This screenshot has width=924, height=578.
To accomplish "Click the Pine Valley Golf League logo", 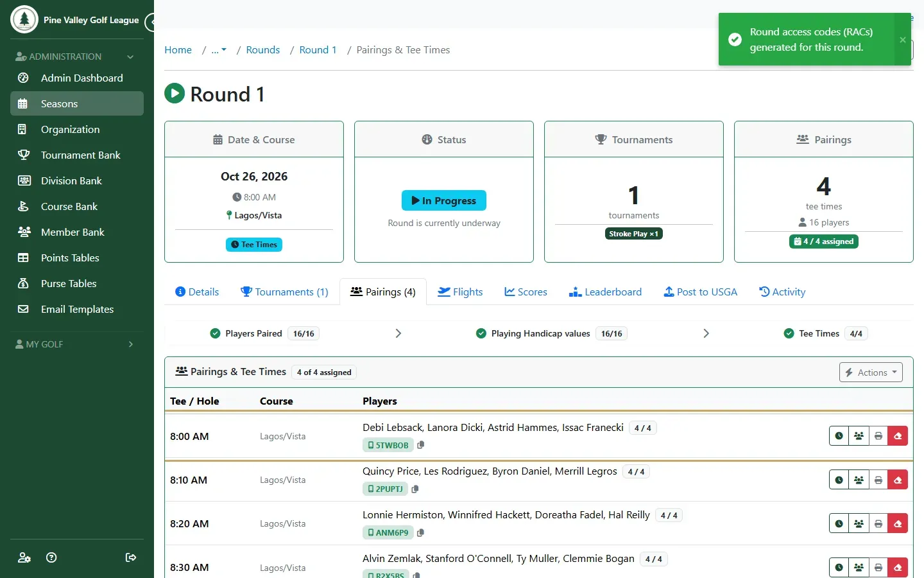I will coord(24,19).
